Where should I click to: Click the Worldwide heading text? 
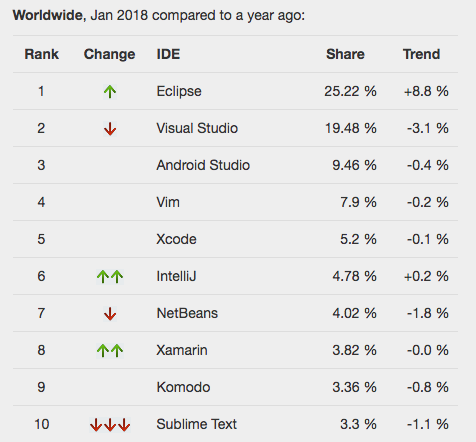[49, 15]
